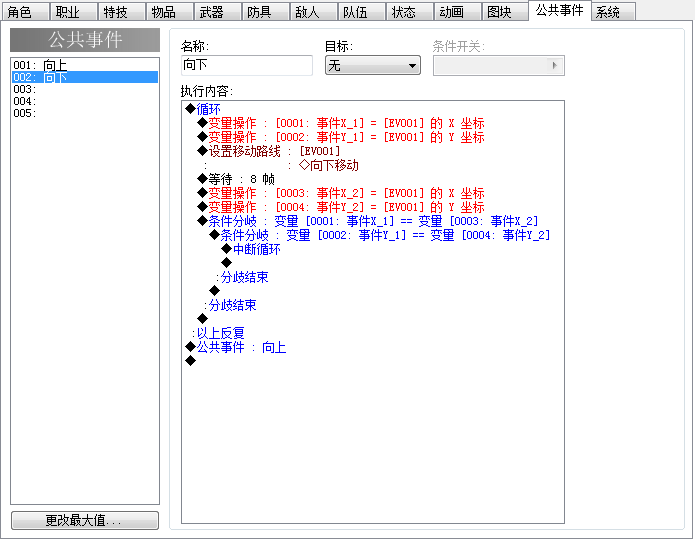Select the 以上反复 line
695x540 pixels.
(x=373, y=333)
